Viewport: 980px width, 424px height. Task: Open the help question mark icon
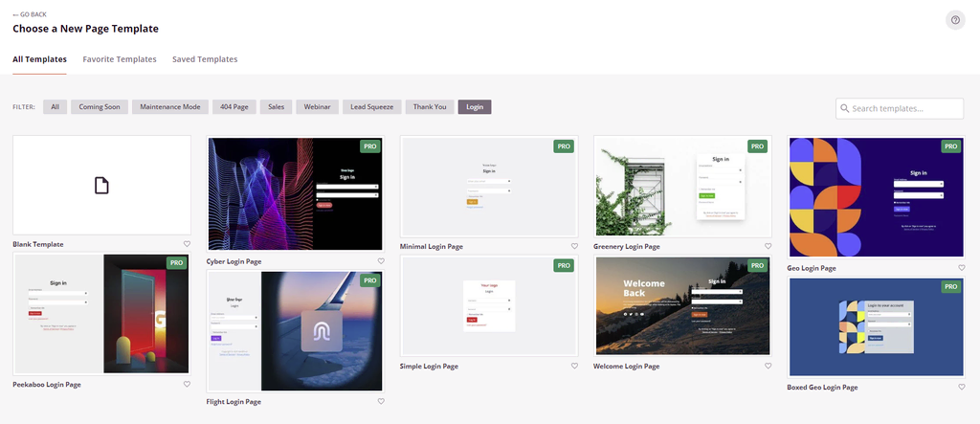point(955,20)
